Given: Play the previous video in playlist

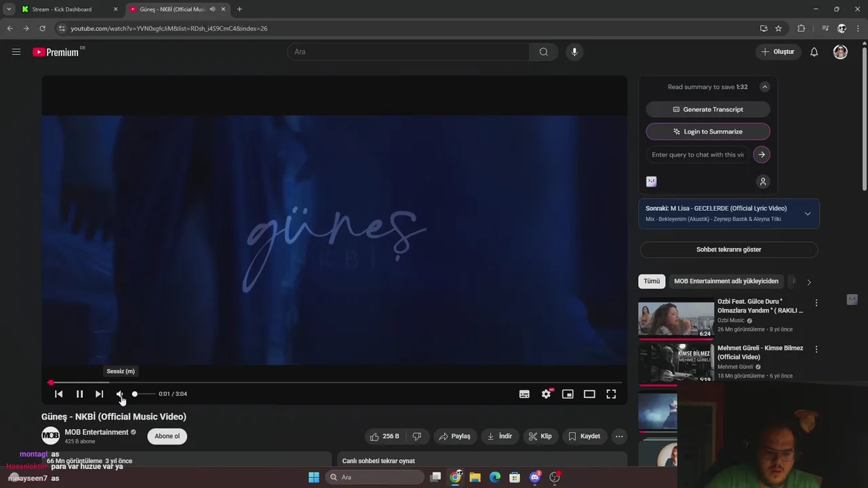Looking at the screenshot, I should (58, 394).
